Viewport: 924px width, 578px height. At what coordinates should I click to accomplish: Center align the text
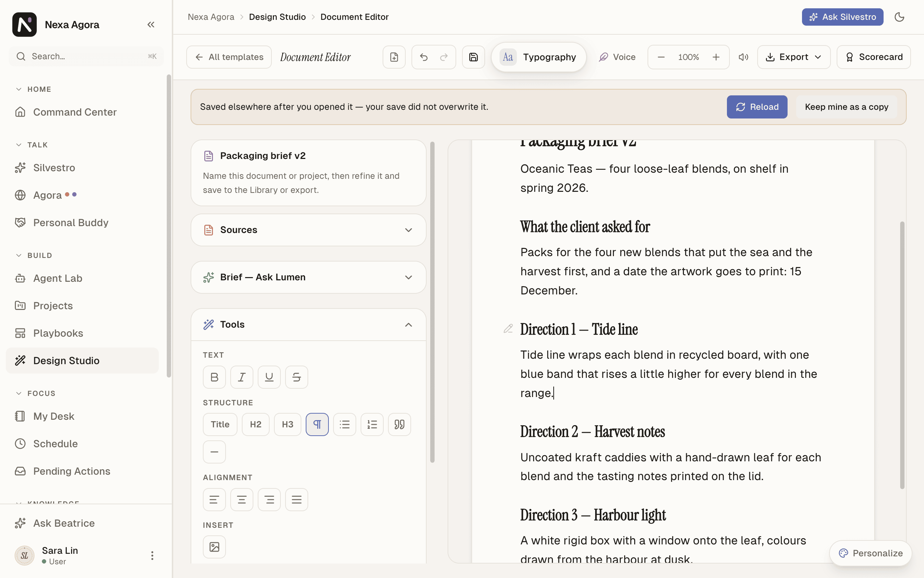(241, 499)
